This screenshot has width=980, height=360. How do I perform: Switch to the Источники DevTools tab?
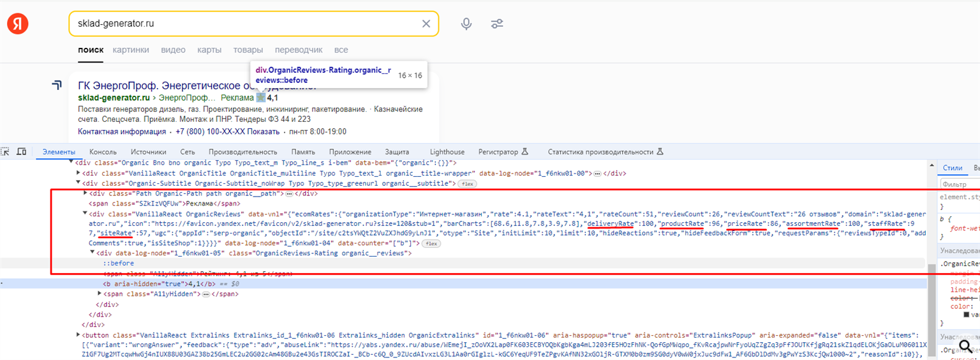148,152
